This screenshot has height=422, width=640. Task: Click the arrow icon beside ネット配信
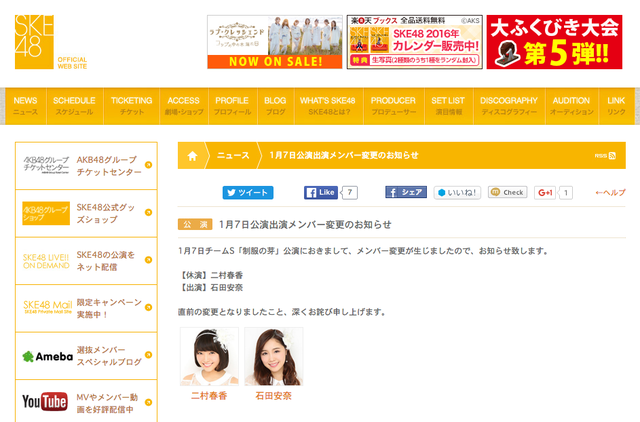(x=149, y=260)
